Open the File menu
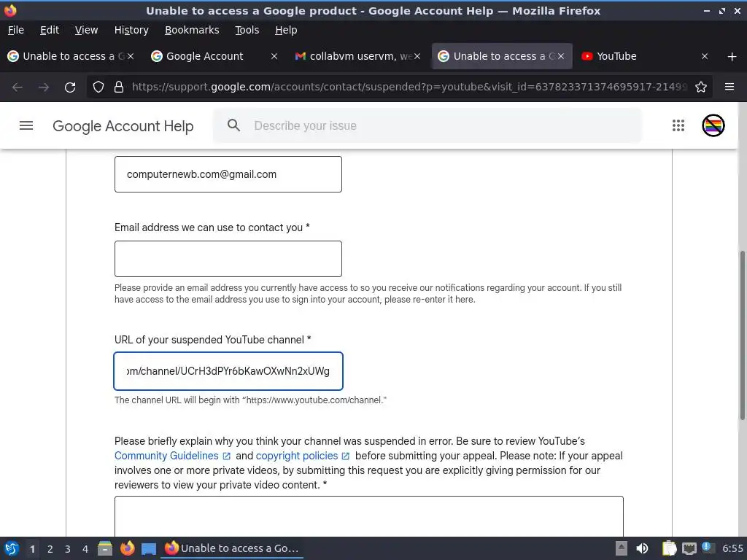Viewport: 747px width, 560px height. (16, 30)
